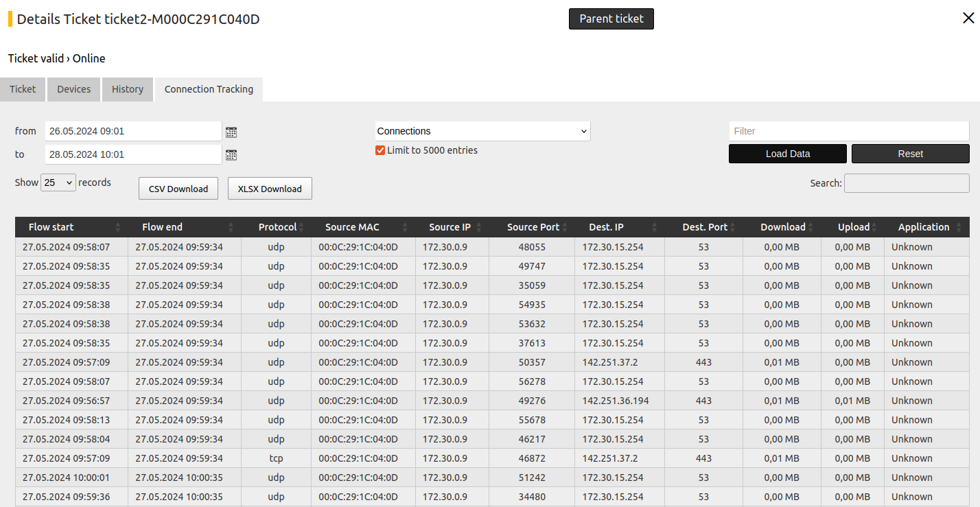Image resolution: width=980 pixels, height=507 pixels.
Task: Click the Reset button
Action: click(911, 154)
